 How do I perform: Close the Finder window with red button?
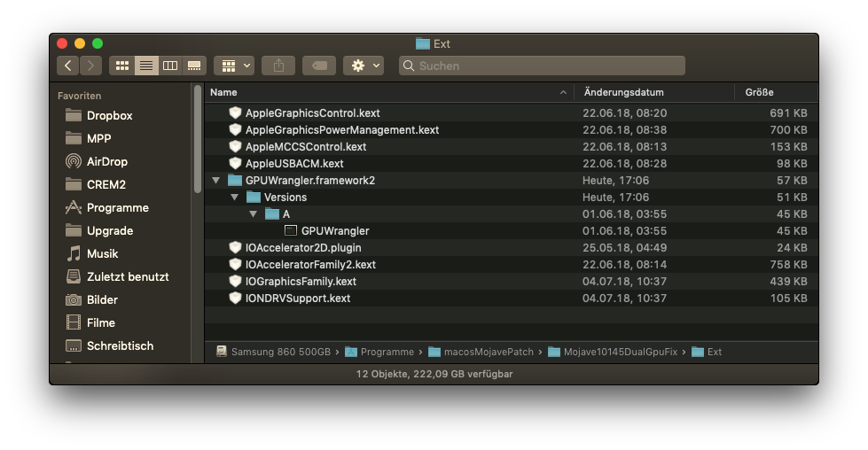point(62,43)
